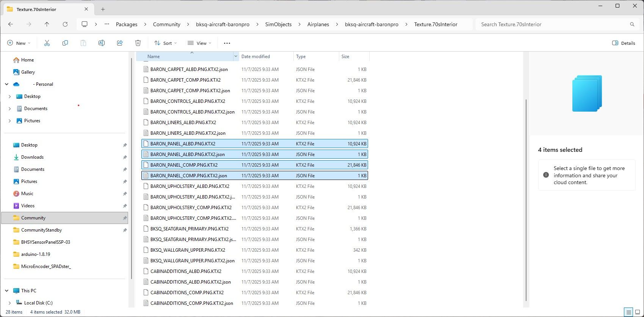Viewport: 644px width, 317px height.
Task: Select BARON_PANEL_COMP.PNG.KTX2.json file
Action: [x=254, y=176]
